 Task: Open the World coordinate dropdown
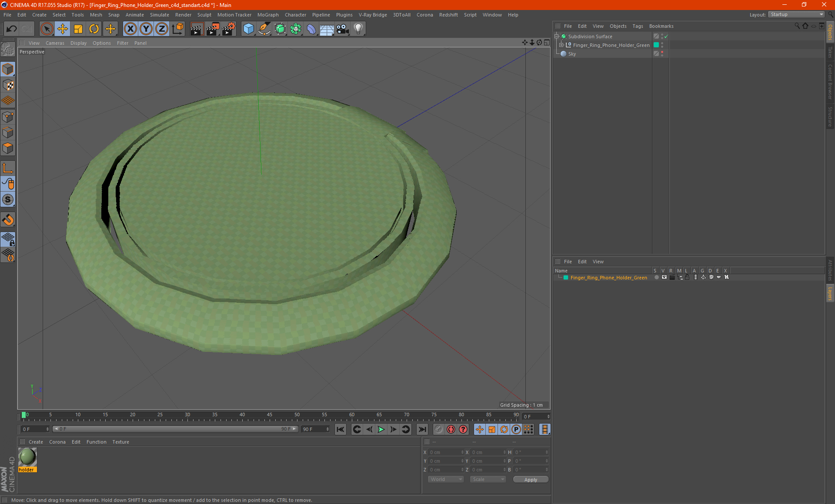tap(446, 479)
